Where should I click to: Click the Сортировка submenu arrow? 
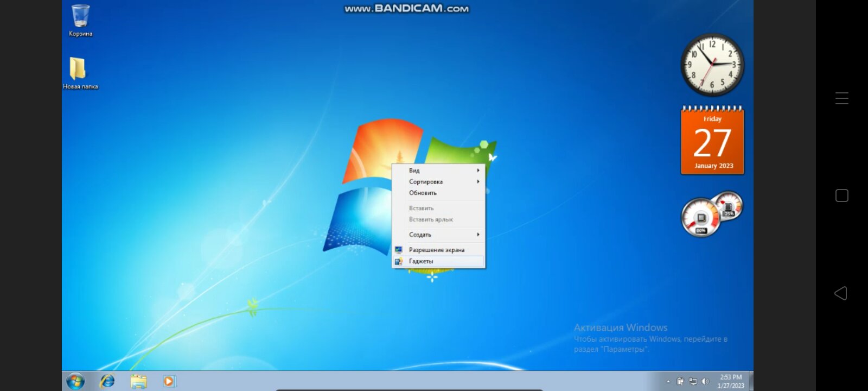point(478,181)
